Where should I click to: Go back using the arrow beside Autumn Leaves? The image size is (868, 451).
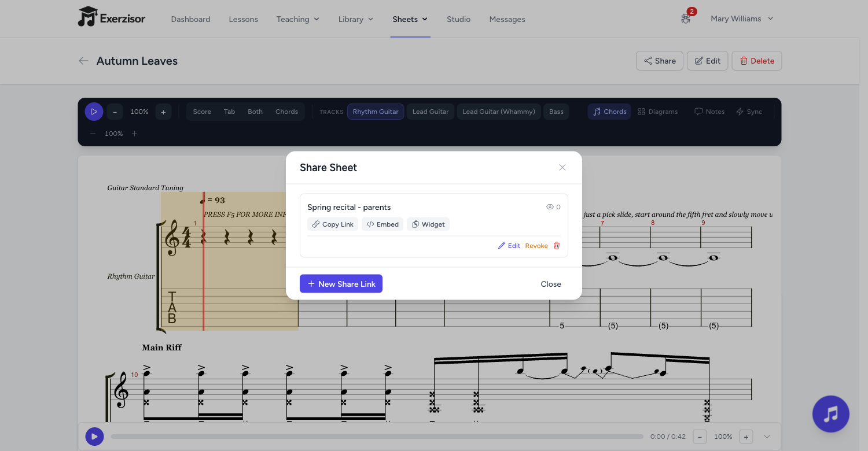click(x=84, y=61)
